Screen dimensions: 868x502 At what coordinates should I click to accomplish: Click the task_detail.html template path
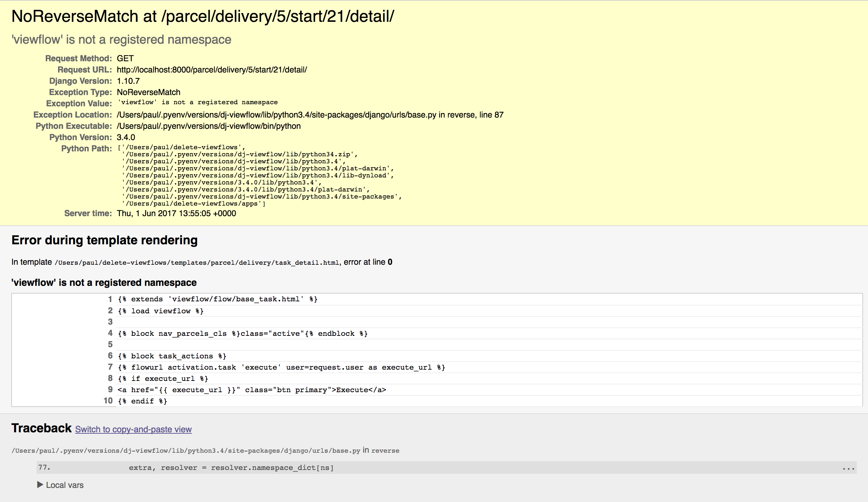click(197, 263)
